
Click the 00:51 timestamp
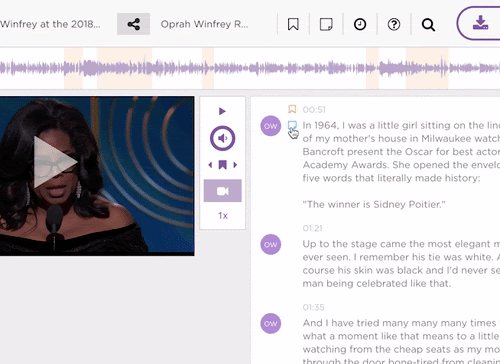pos(314,110)
